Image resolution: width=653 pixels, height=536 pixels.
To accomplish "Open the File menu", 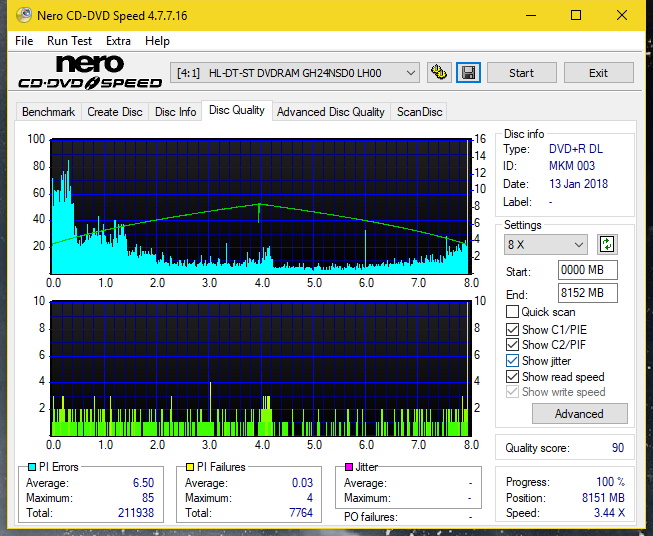I will (24, 41).
